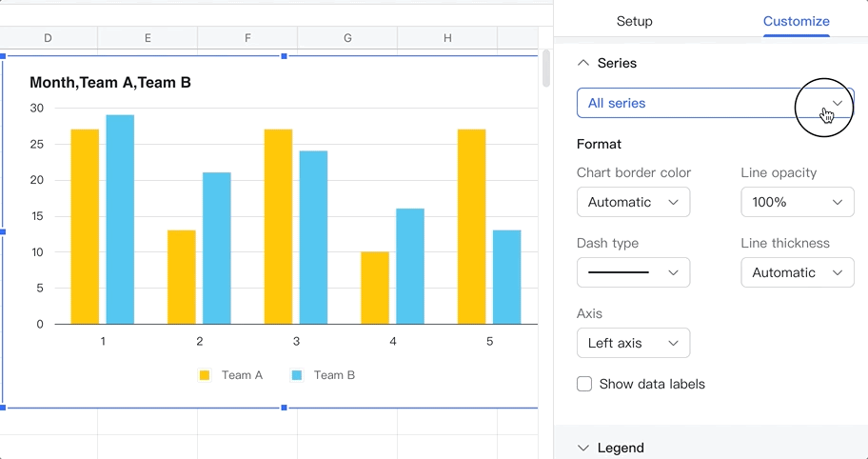Click the Team B legend color swatch
Image resolution: width=868 pixels, height=459 pixels.
pos(296,375)
